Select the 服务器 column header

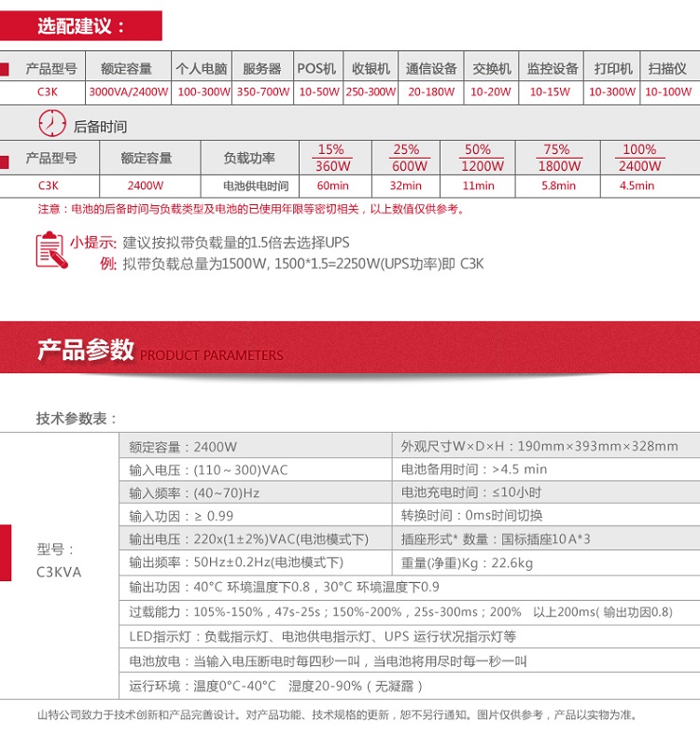pyautogui.click(x=262, y=69)
